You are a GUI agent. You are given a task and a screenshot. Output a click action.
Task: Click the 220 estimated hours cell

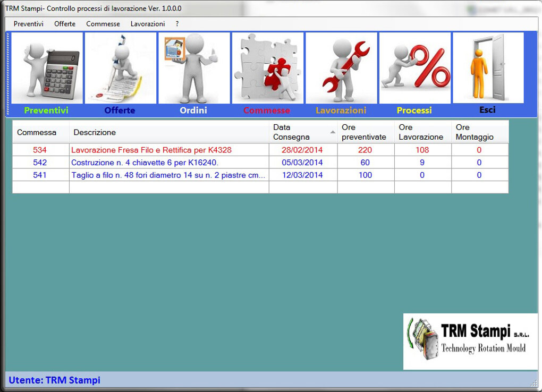point(366,150)
